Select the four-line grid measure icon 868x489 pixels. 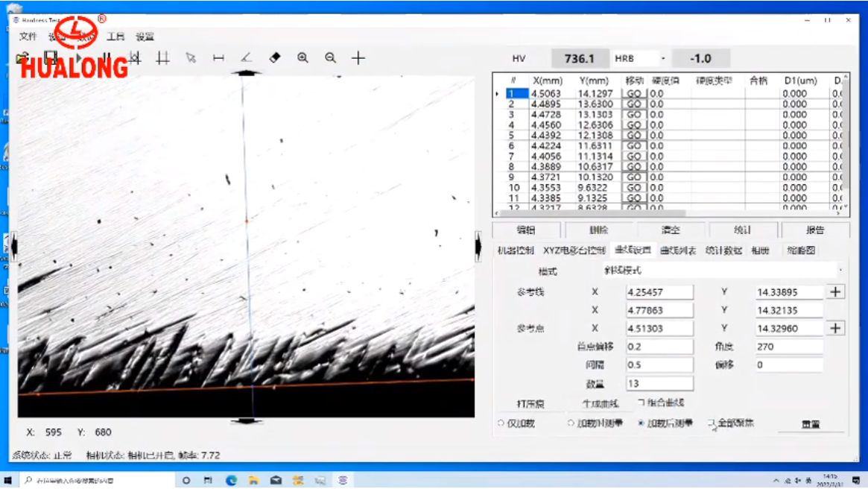(162, 57)
